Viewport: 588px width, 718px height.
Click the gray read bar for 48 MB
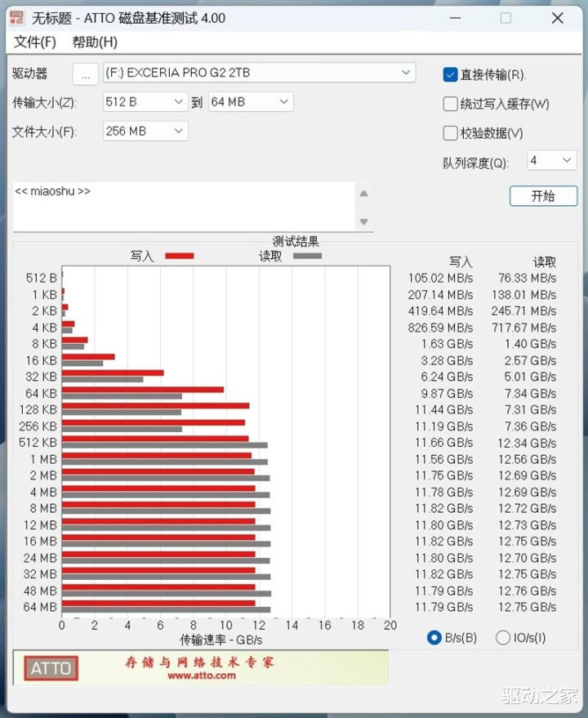(x=167, y=594)
